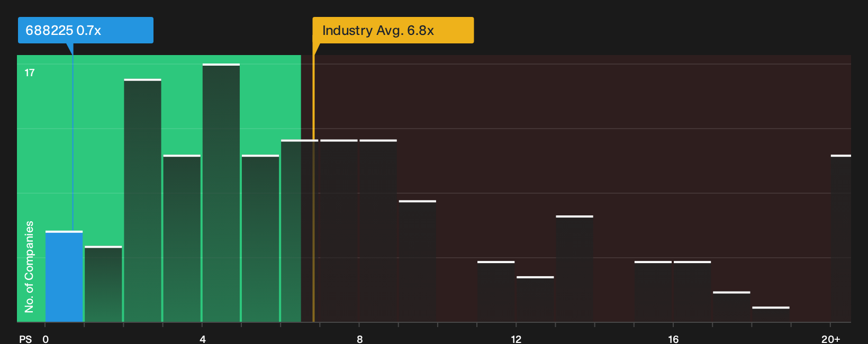Click the bar for PS 3-4
Viewport: 868px width, 344px height.
click(182, 238)
